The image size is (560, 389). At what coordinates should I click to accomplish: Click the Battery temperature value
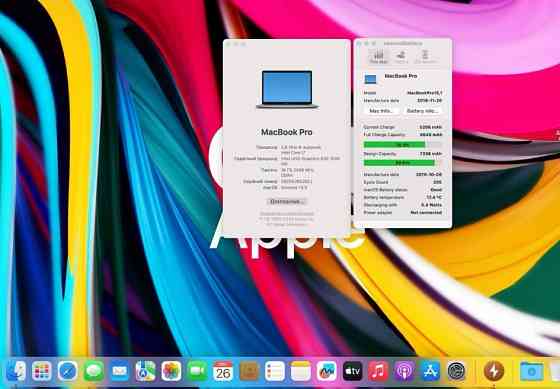coord(434,197)
